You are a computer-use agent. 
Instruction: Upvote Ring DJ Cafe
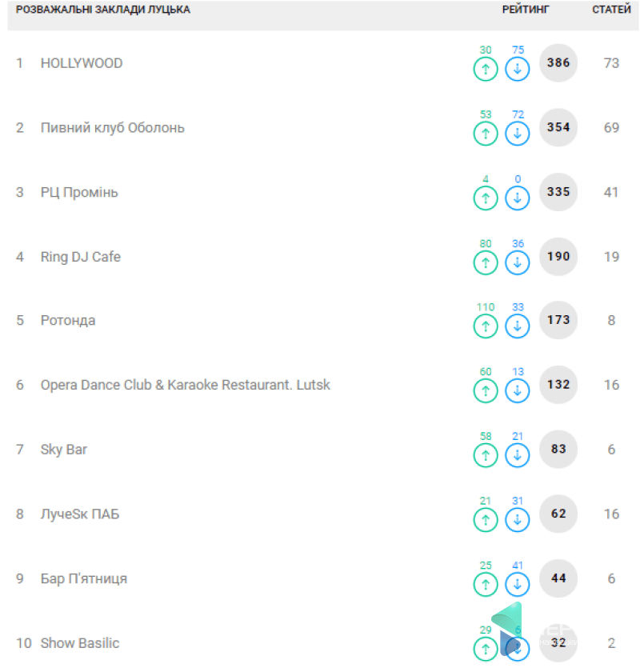(485, 262)
